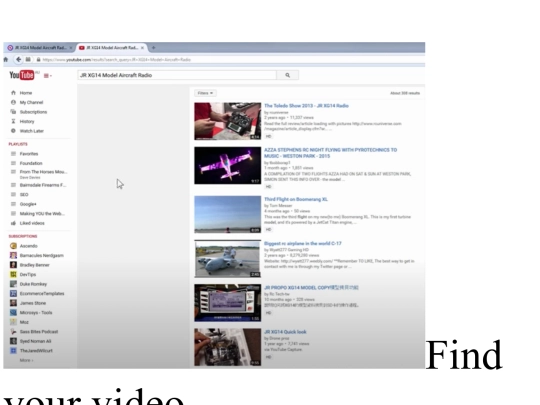Click the C-17 airplane thumbnail

(227, 259)
